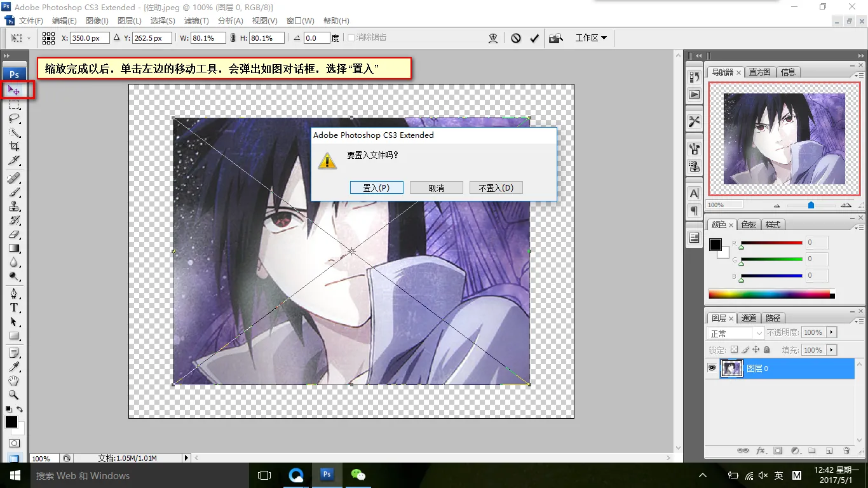
Task: Toggle visibility eye of 图层 0
Action: pos(712,368)
